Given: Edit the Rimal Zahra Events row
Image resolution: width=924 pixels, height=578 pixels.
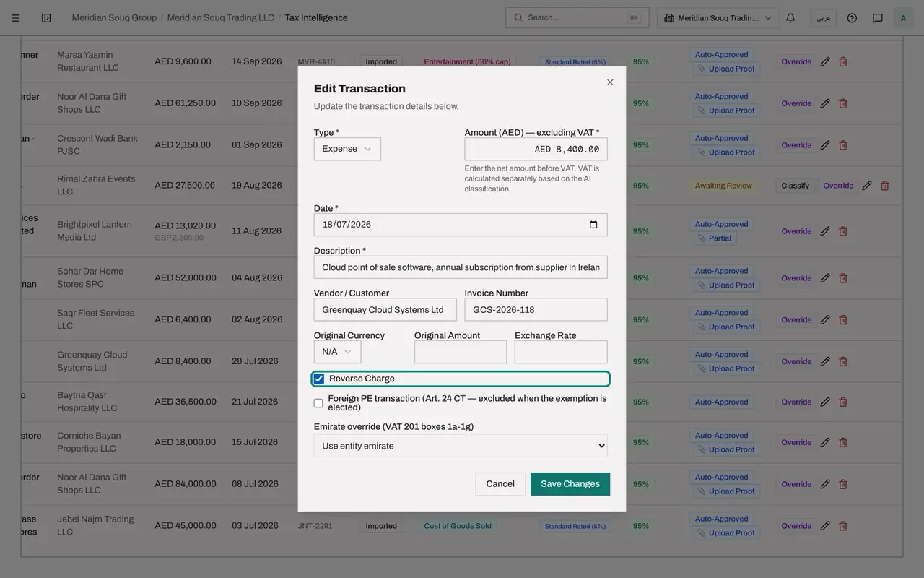Looking at the screenshot, I should click(x=867, y=186).
